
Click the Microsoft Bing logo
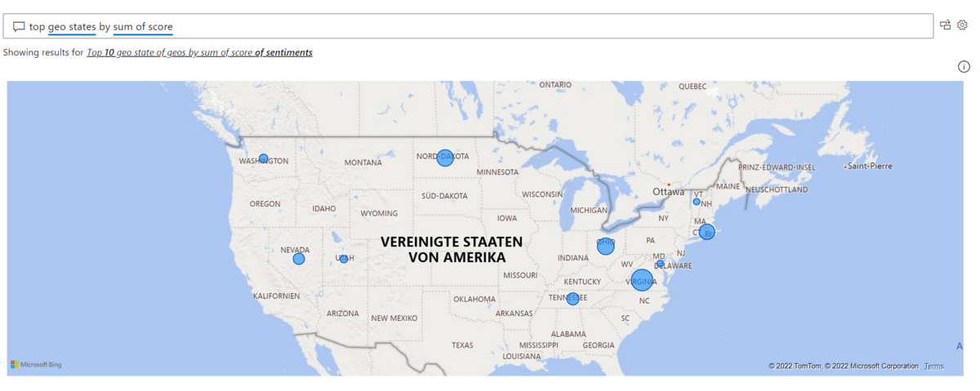point(36,365)
